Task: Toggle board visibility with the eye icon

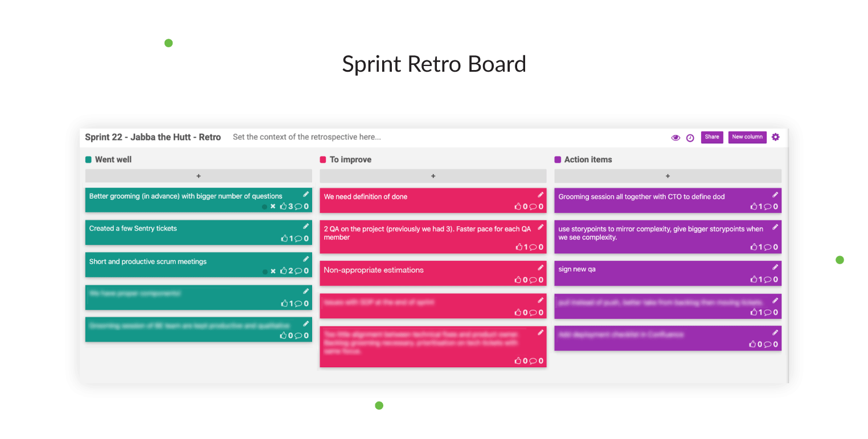Action: click(x=675, y=137)
